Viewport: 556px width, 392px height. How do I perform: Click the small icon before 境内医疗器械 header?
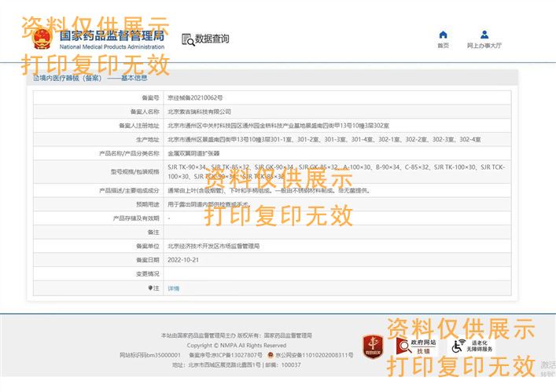click(x=35, y=78)
